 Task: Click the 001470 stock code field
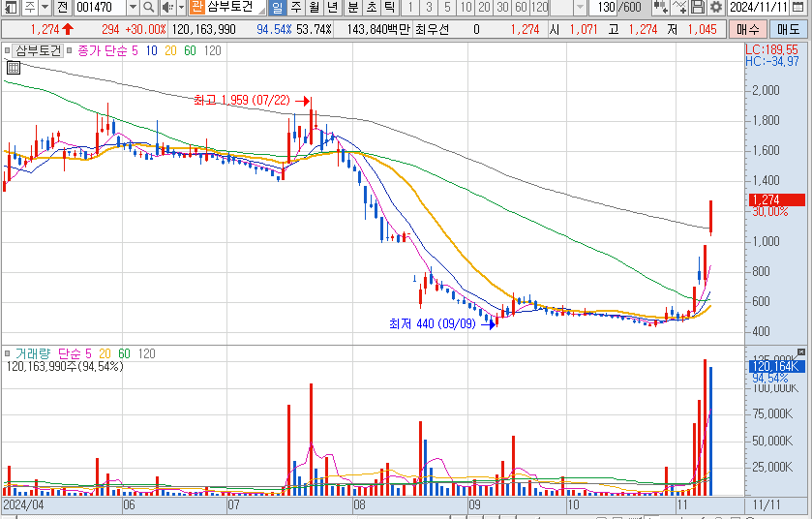(x=101, y=7)
